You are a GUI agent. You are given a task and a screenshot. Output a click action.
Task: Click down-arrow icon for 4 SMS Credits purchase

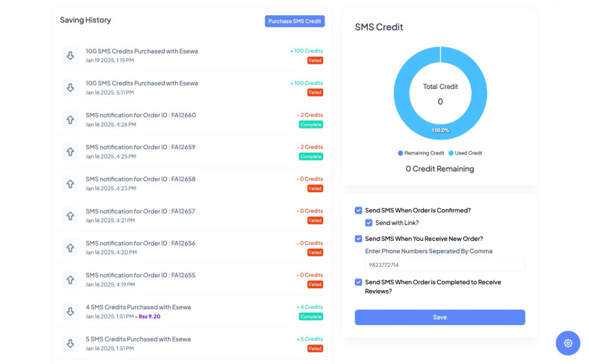pyautogui.click(x=70, y=311)
